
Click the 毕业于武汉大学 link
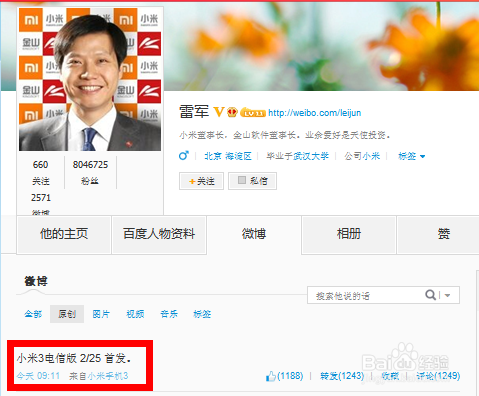pyautogui.click(x=297, y=156)
